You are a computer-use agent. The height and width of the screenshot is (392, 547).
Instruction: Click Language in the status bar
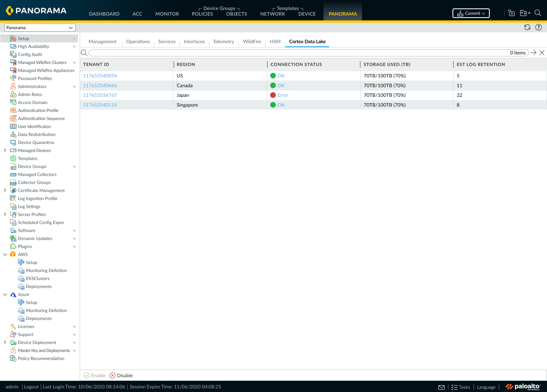tap(486, 387)
